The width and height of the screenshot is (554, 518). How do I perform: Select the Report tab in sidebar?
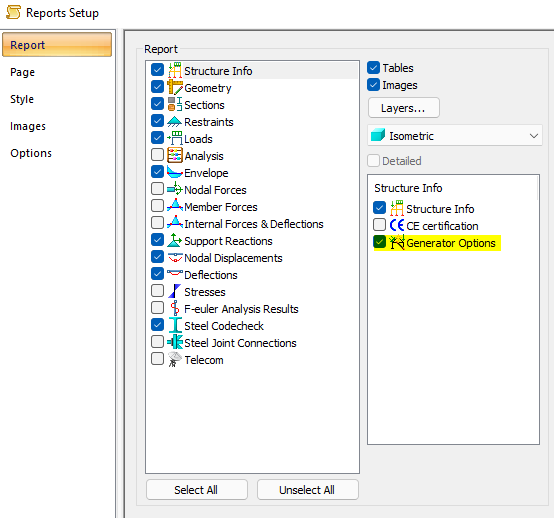click(x=57, y=45)
